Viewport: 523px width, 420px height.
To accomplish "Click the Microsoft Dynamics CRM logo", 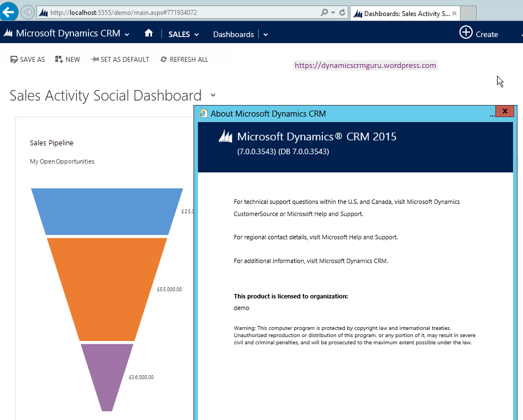I will (8, 34).
